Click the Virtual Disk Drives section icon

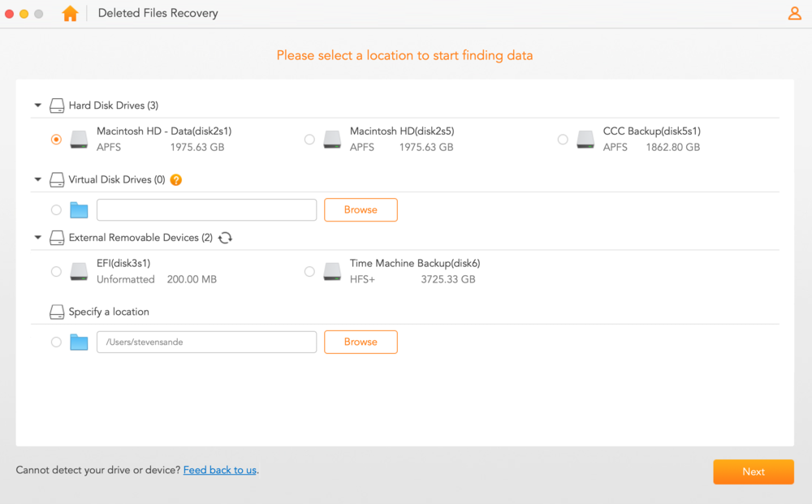(x=57, y=179)
